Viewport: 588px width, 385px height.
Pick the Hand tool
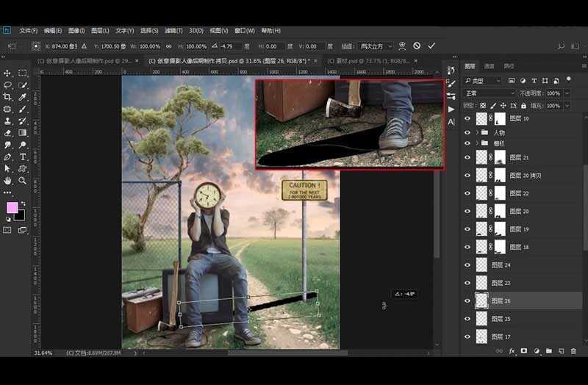(x=8, y=180)
